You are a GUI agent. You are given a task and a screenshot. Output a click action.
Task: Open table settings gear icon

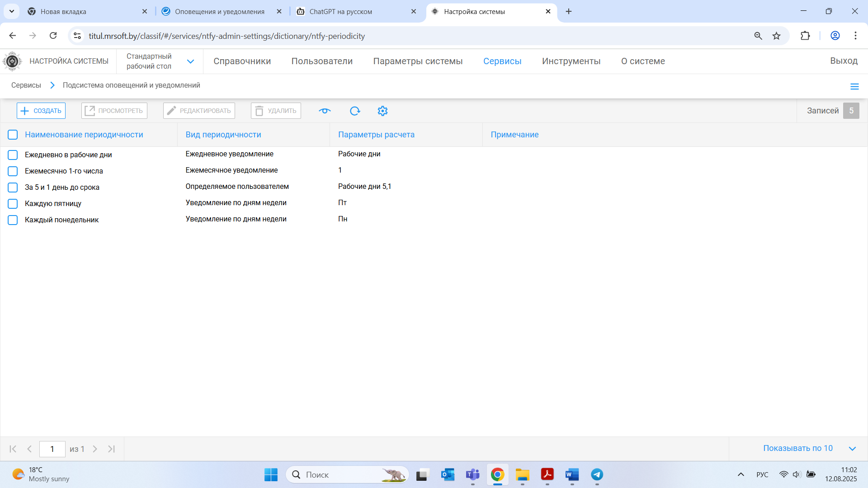click(x=382, y=111)
